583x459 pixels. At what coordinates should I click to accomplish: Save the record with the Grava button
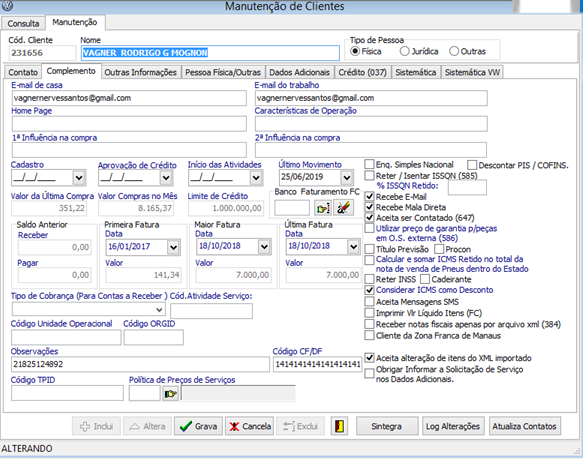(198, 426)
